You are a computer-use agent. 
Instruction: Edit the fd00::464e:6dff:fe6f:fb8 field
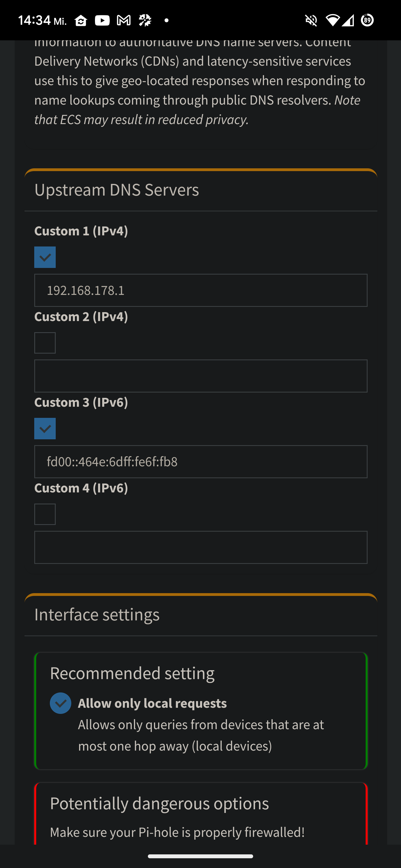click(x=201, y=462)
